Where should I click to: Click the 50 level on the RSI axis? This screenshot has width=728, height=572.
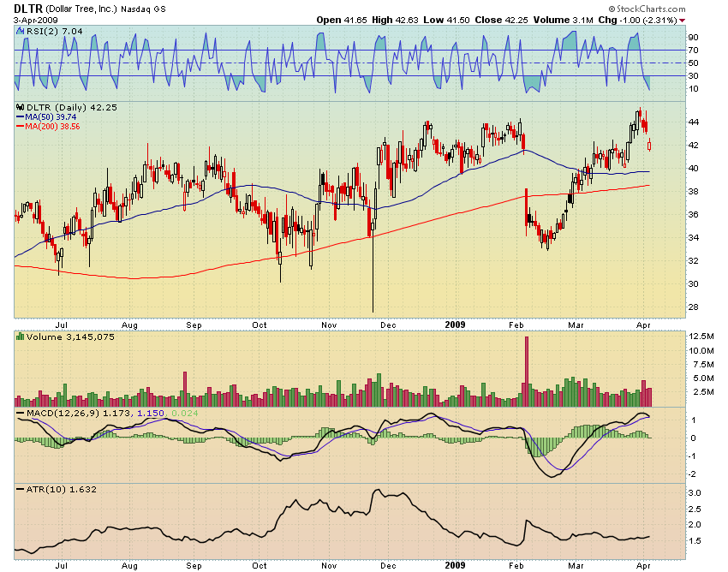tap(694, 63)
